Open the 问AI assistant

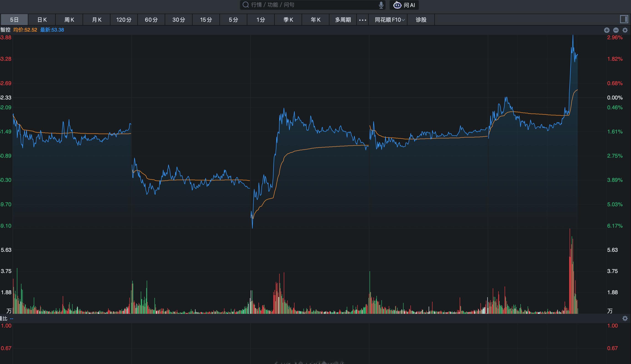(x=404, y=5)
